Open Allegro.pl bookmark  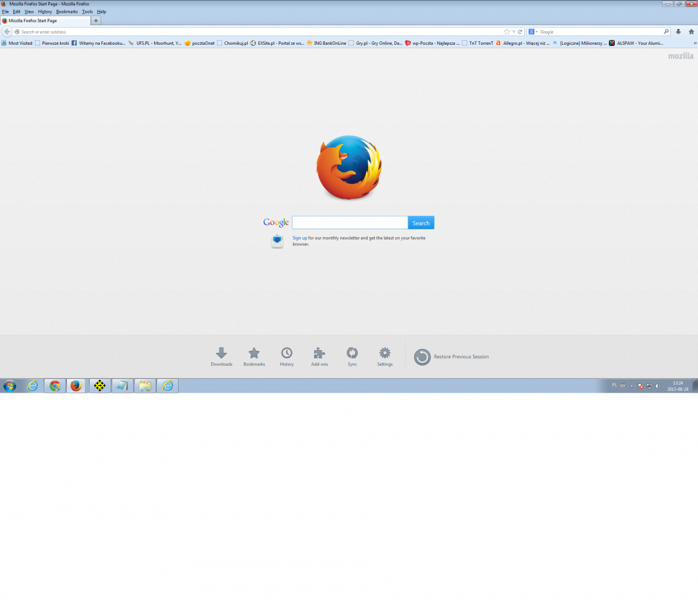(x=522, y=43)
